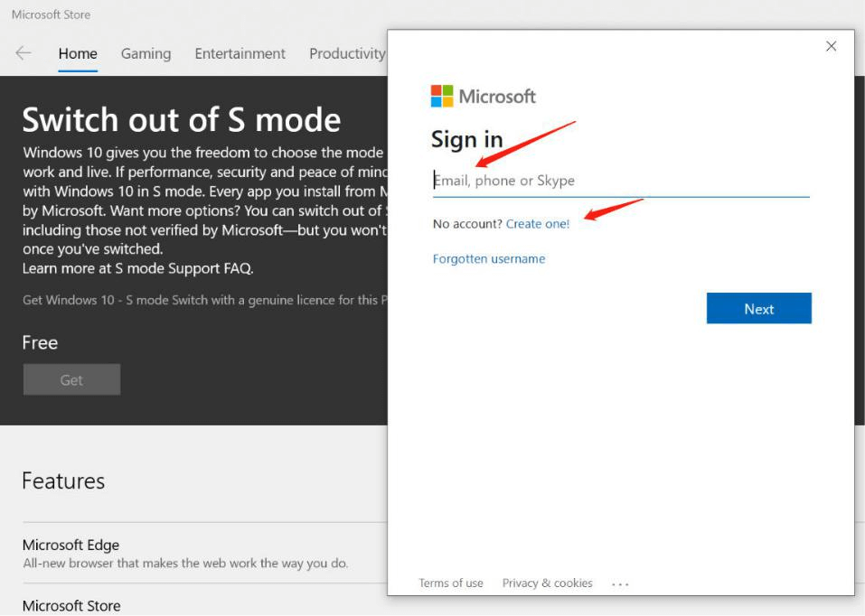Select the Entertainment tab
Viewport: 865px width, 616px height.
pos(240,54)
